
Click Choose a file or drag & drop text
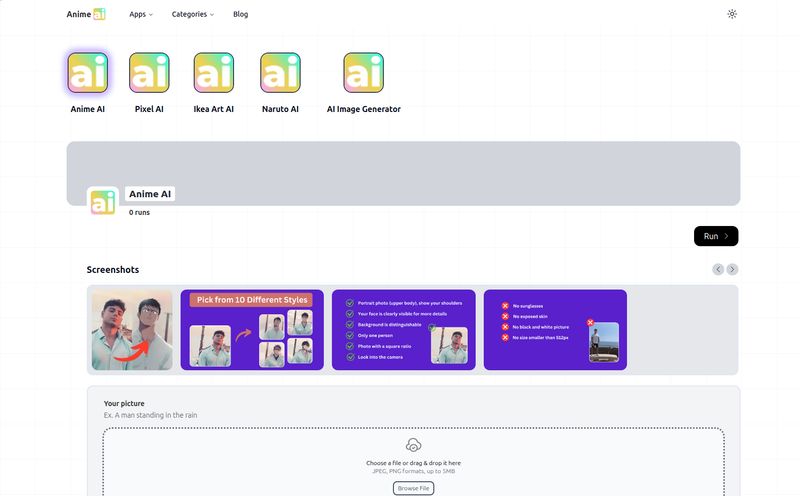[x=413, y=463]
